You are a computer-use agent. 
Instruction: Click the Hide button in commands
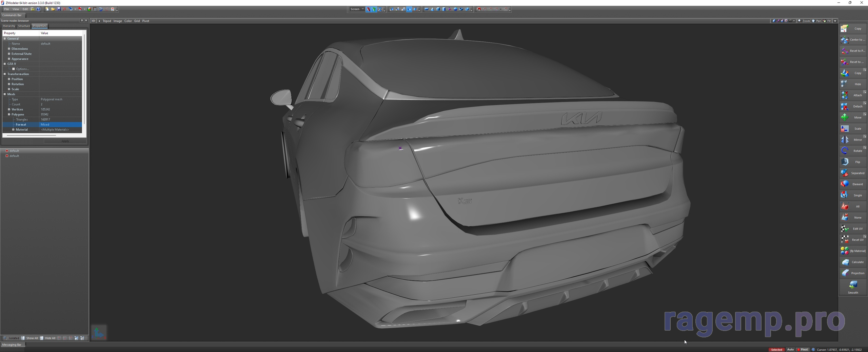(x=853, y=84)
